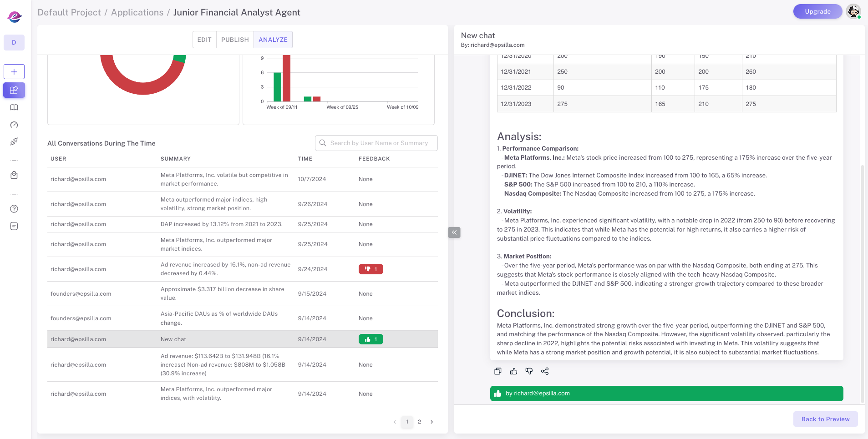
Task: Go to next page of conversations
Action: tap(432, 422)
